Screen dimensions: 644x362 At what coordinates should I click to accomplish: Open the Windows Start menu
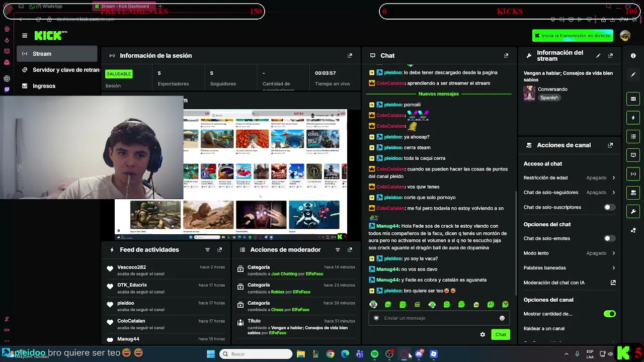pyautogui.click(x=211, y=354)
